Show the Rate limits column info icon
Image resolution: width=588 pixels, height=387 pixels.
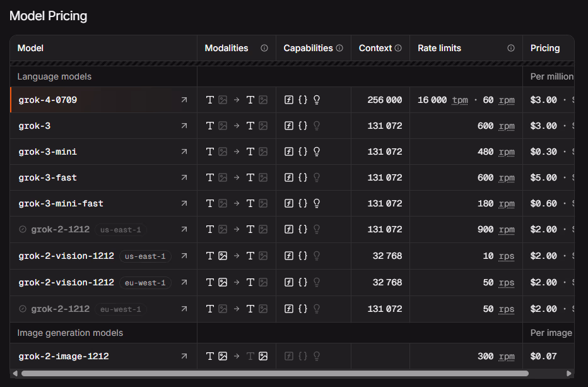(x=511, y=48)
